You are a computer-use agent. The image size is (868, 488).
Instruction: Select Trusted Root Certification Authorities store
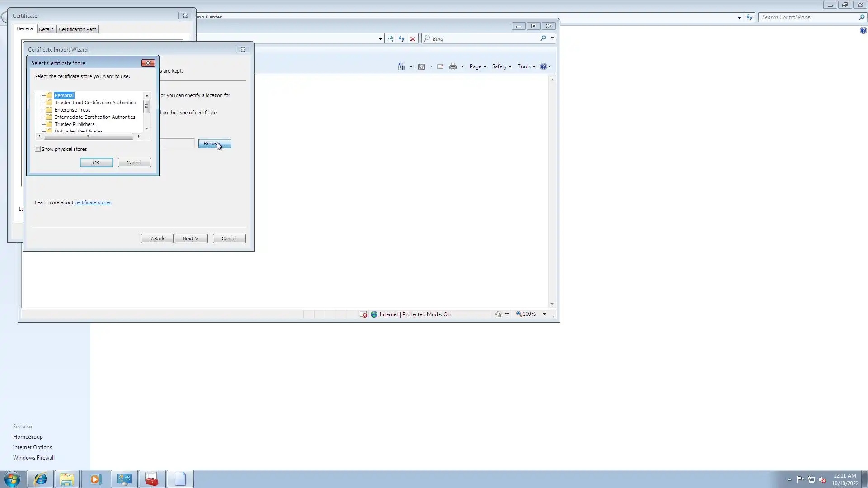pyautogui.click(x=95, y=103)
